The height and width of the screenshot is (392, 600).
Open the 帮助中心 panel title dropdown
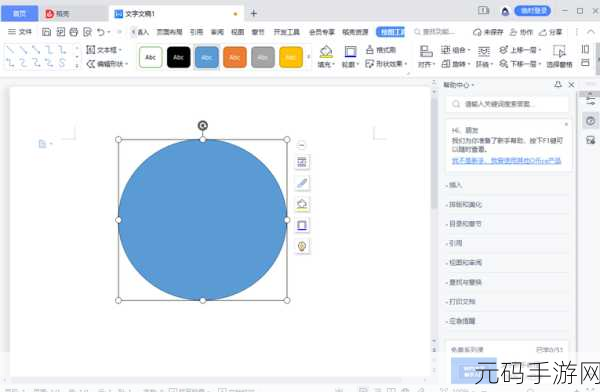tap(458, 85)
